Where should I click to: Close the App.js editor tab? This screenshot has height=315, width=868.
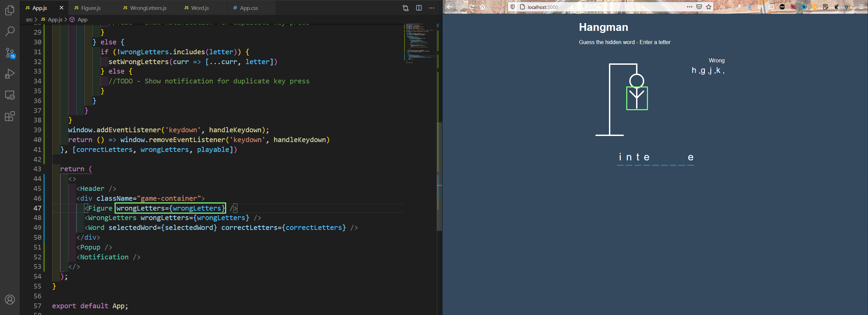coord(61,7)
